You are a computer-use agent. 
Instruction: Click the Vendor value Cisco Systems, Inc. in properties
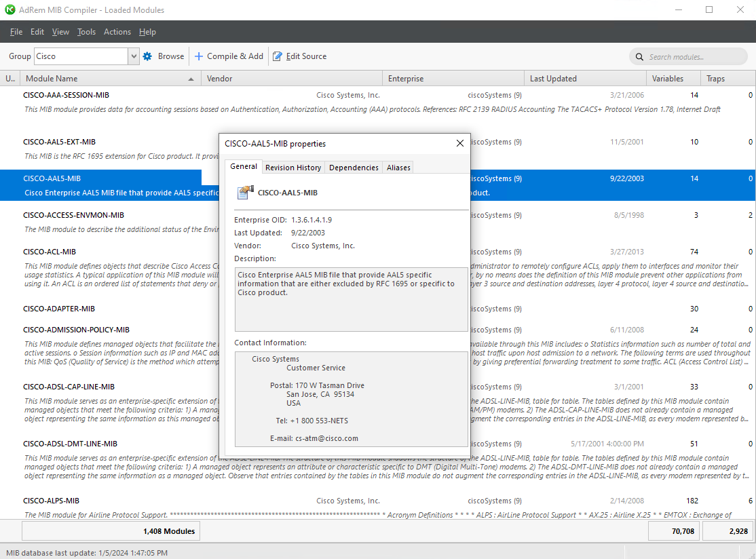323,246
